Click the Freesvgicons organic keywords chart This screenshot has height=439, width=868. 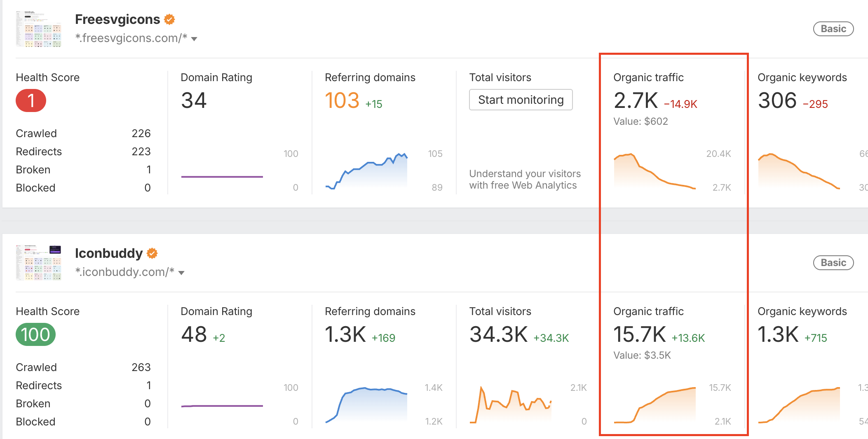[x=799, y=171]
